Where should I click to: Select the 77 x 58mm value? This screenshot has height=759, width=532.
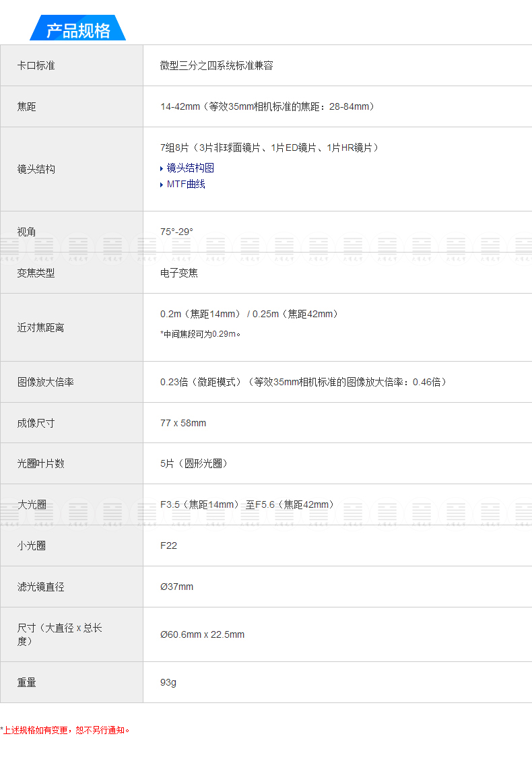coord(183,423)
